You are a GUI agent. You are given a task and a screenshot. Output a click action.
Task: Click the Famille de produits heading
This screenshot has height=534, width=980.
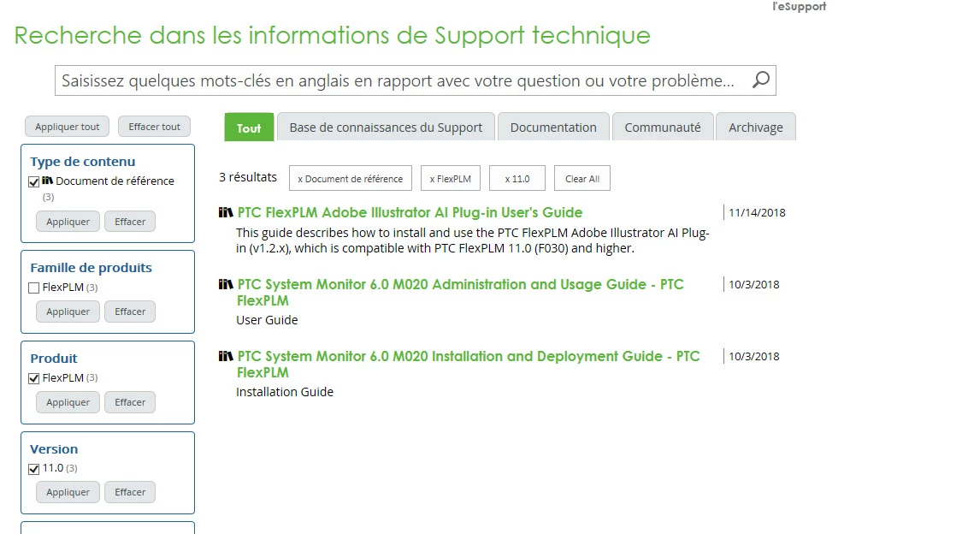(91, 268)
